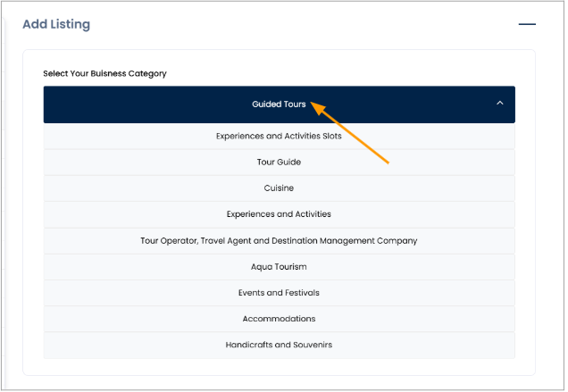Pick the Cuisine category
This screenshot has width=568, height=392.
279,188
